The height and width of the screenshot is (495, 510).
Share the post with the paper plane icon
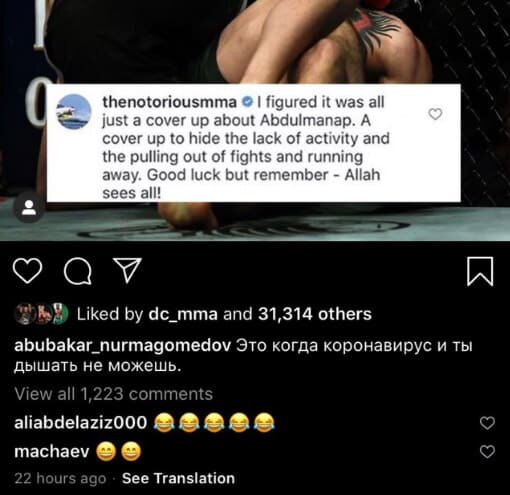(x=128, y=270)
